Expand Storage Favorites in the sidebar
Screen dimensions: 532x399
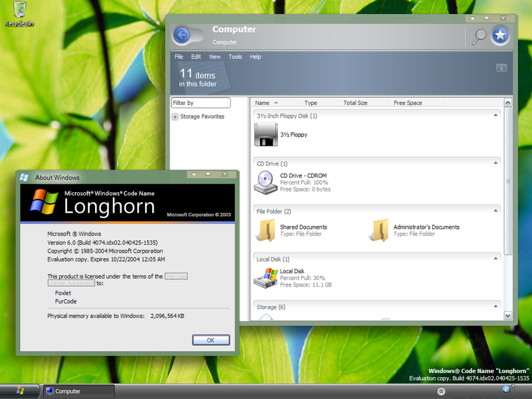point(175,117)
